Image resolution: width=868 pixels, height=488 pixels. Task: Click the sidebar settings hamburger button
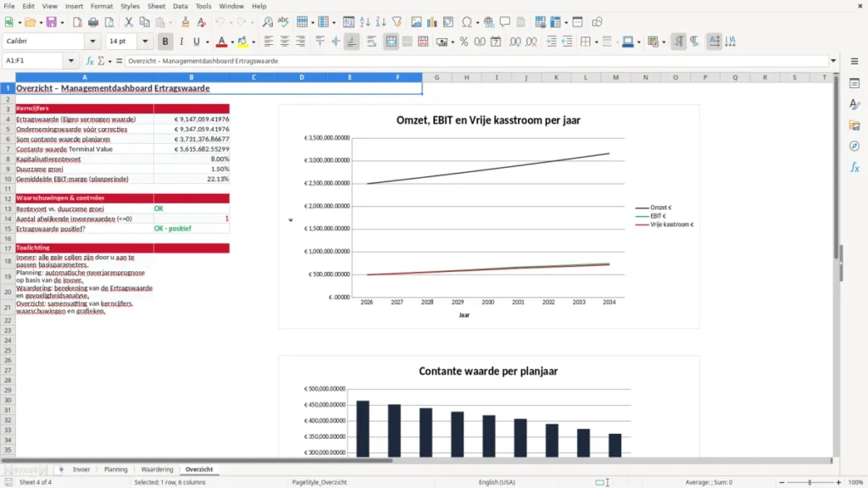coord(854,61)
